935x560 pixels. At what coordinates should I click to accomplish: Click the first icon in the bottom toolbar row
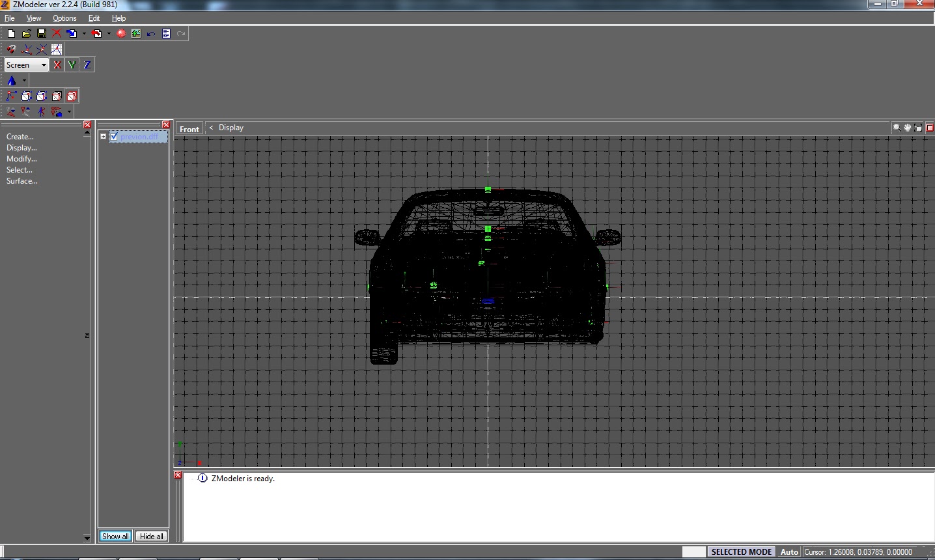click(x=11, y=111)
